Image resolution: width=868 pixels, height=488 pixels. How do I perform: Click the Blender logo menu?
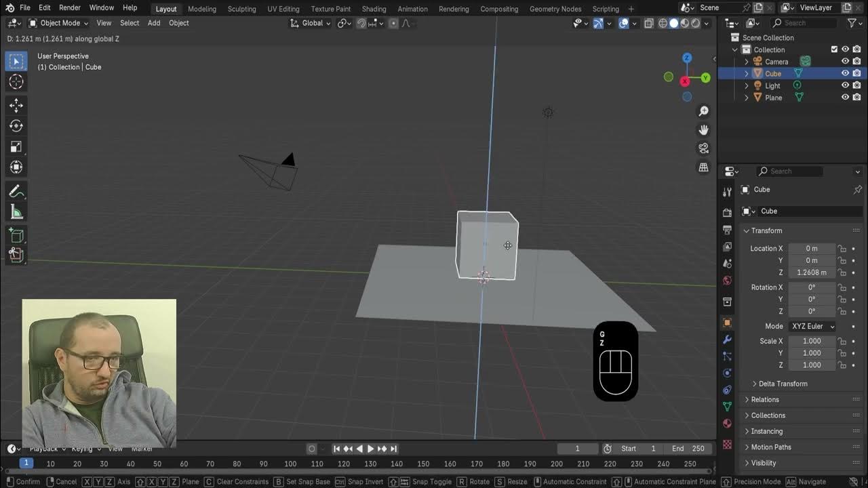pyautogui.click(x=9, y=7)
